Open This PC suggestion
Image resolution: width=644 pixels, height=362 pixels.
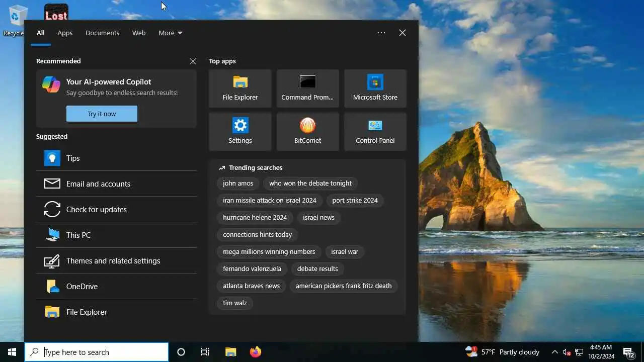pyautogui.click(x=116, y=235)
